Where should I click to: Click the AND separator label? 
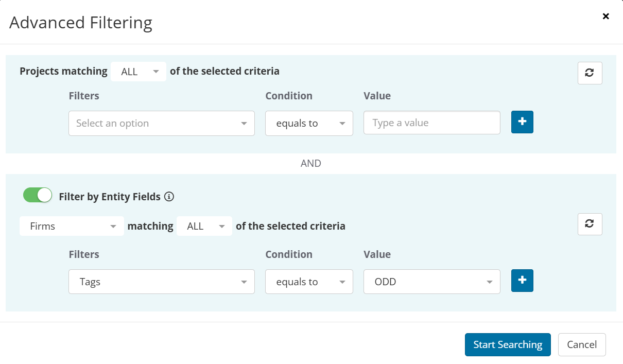(x=311, y=163)
